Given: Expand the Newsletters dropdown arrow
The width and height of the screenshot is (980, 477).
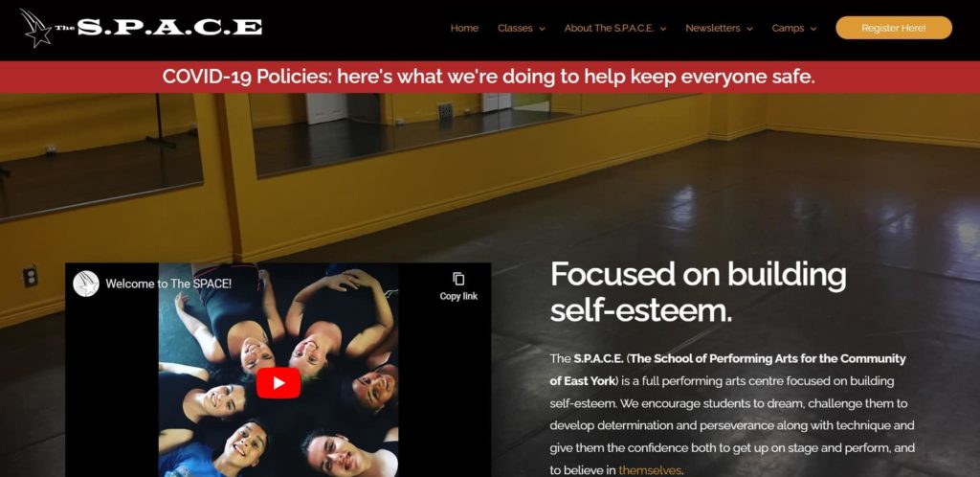Looking at the screenshot, I should [x=749, y=29].
